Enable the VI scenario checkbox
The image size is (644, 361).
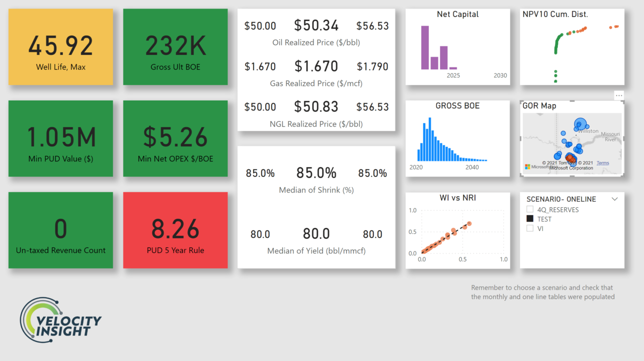[529, 228]
